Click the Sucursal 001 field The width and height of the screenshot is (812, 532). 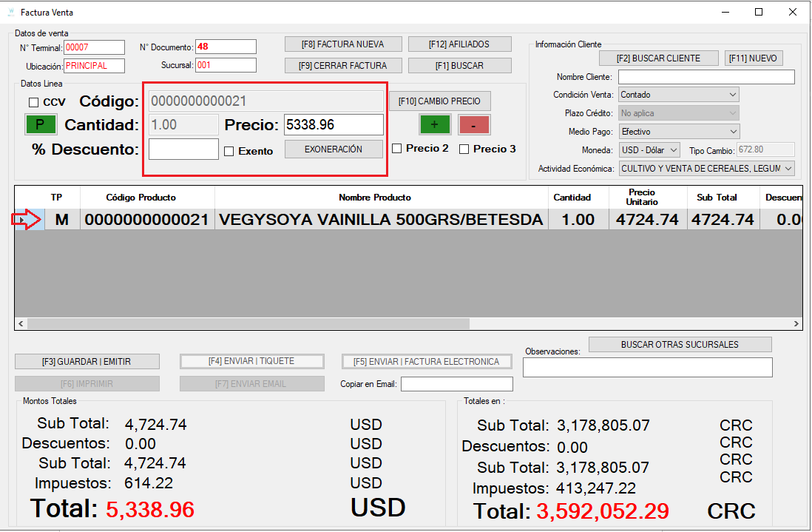[x=226, y=65]
